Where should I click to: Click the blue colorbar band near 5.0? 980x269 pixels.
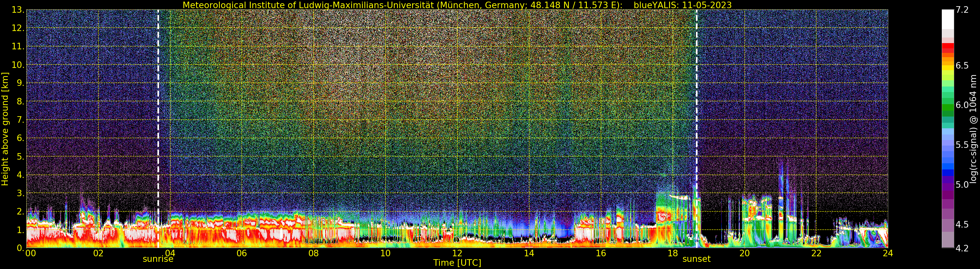pos(948,172)
